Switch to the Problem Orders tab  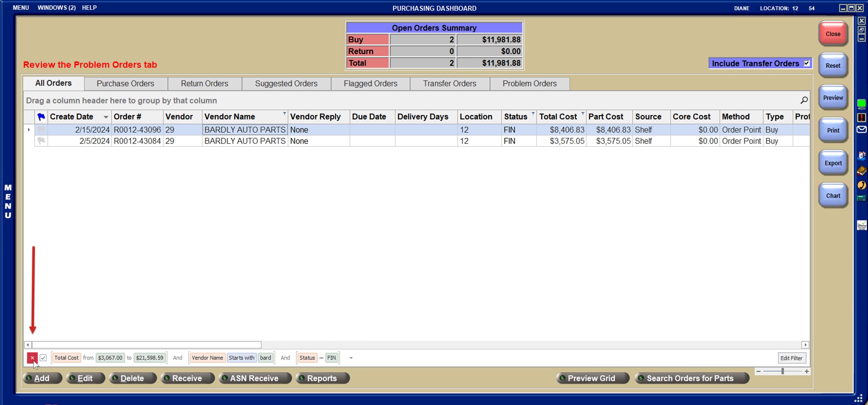[529, 84]
